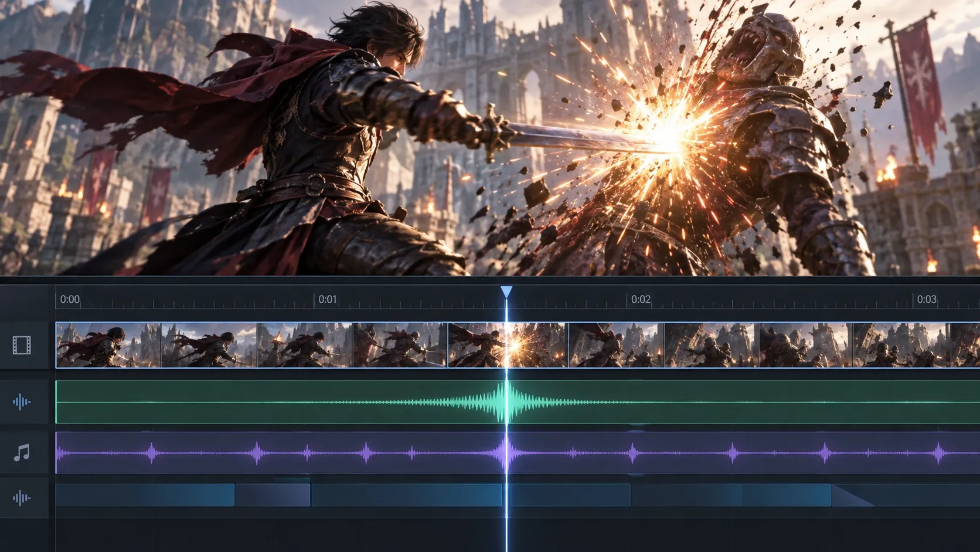Image resolution: width=980 pixels, height=552 pixels.
Task: Jump to the 0:01 mark on the ruler
Action: [x=328, y=299]
